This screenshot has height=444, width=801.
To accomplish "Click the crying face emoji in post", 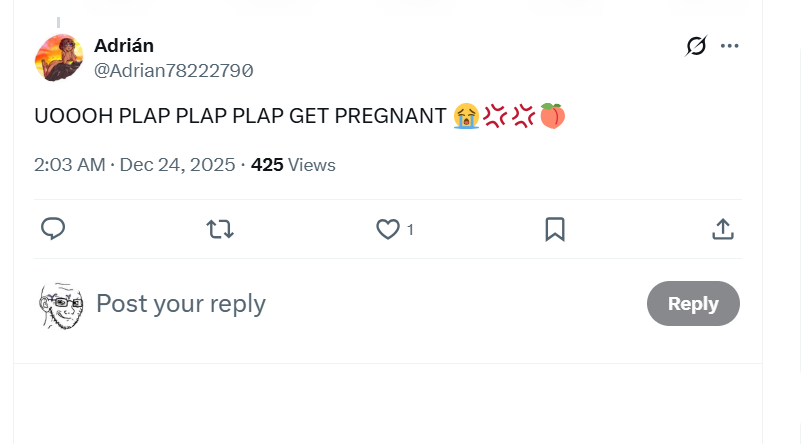I will pyautogui.click(x=465, y=116).
